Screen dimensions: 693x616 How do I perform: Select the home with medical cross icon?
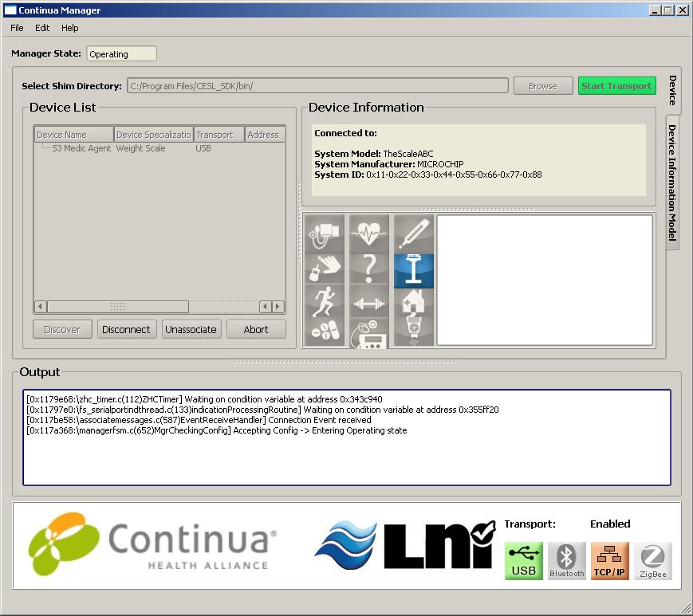414,301
